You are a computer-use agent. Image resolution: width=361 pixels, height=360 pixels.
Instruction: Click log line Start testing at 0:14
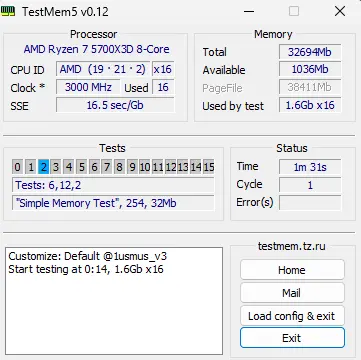(x=86, y=269)
